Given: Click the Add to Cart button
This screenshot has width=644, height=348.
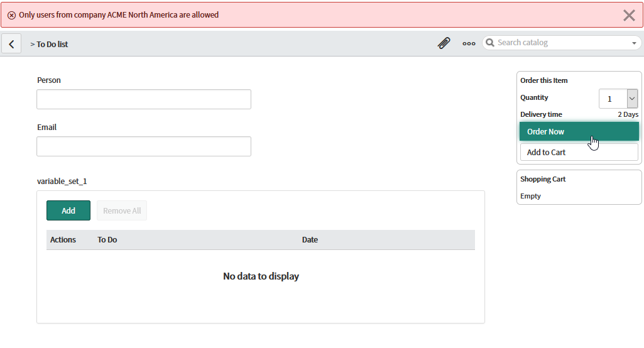Looking at the screenshot, I should pyautogui.click(x=579, y=153).
